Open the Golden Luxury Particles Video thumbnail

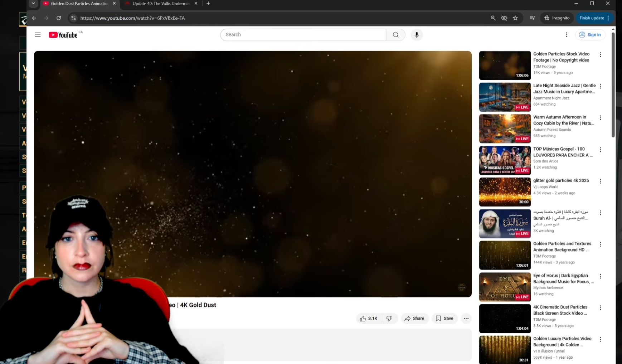505,350
